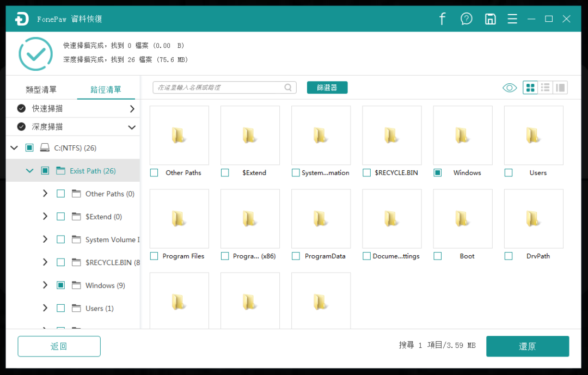Check $RECYCLE.BIN checkbox in tree
The image size is (588, 375).
pyautogui.click(x=60, y=262)
